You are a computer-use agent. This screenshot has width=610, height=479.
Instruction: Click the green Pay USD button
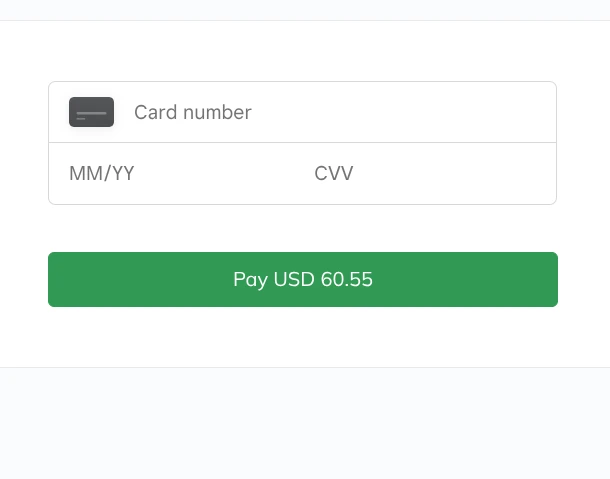point(303,279)
